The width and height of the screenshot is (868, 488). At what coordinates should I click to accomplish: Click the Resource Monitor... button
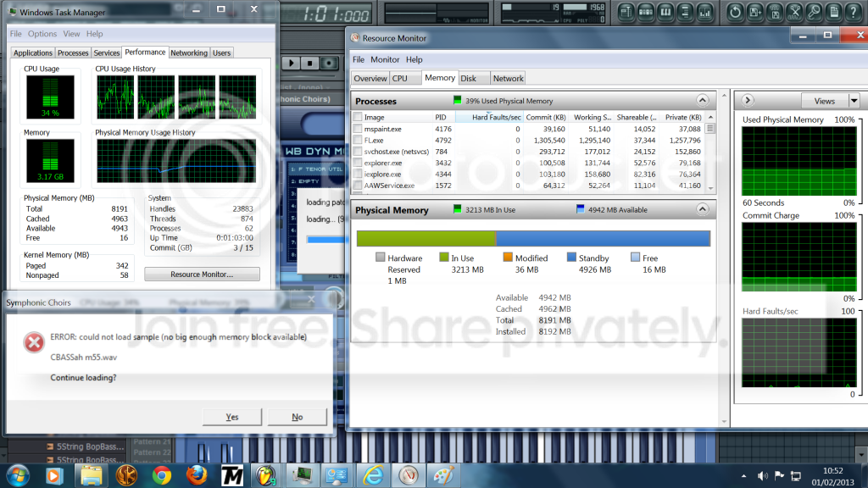tap(202, 274)
